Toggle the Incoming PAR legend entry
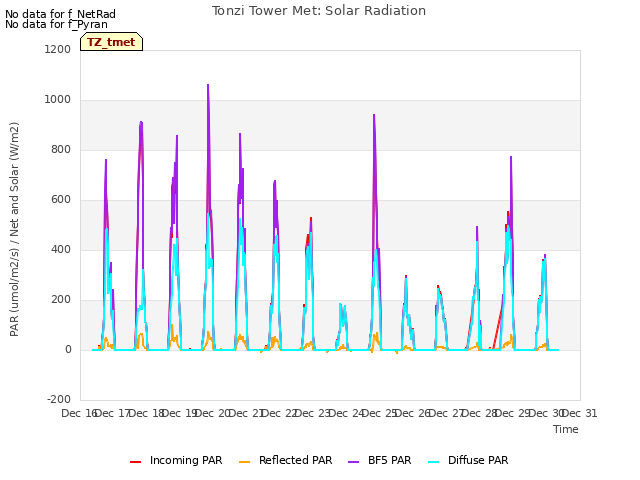The image size is (640, 480). pos(176,460)
